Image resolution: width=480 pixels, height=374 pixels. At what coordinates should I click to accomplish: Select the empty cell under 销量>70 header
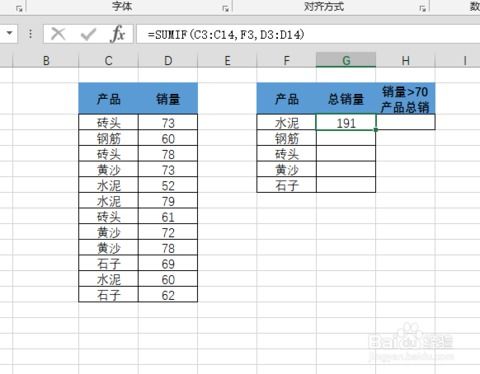point(405,122)
